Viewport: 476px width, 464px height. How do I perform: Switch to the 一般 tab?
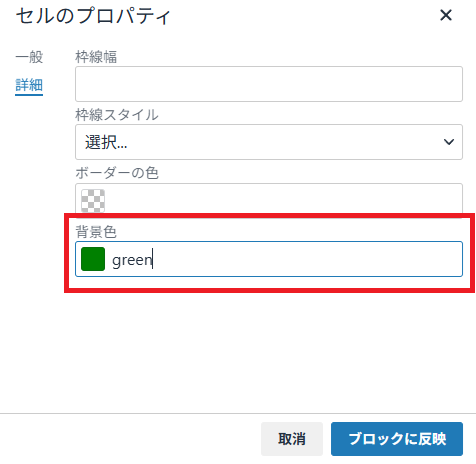click(29, 57)
